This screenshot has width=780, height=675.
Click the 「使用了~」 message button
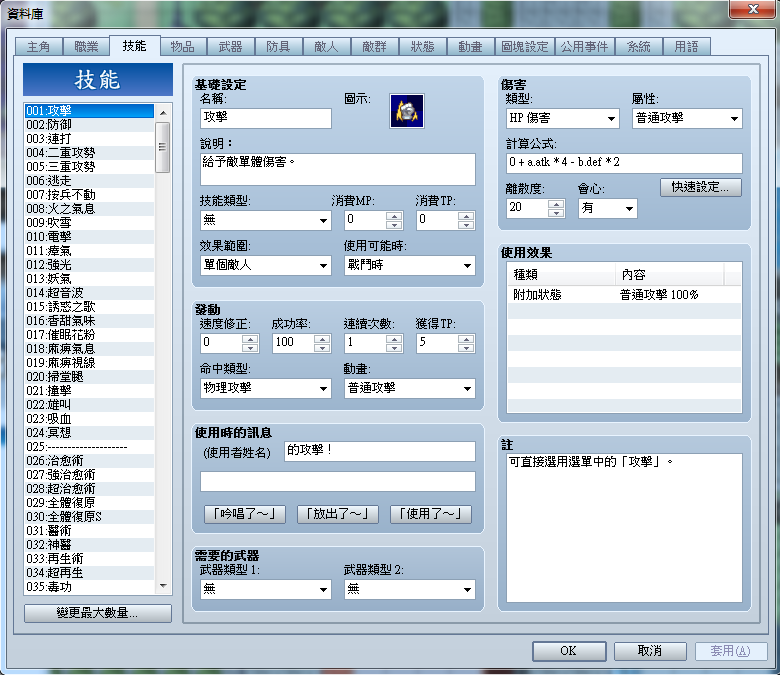coord(431,514)
